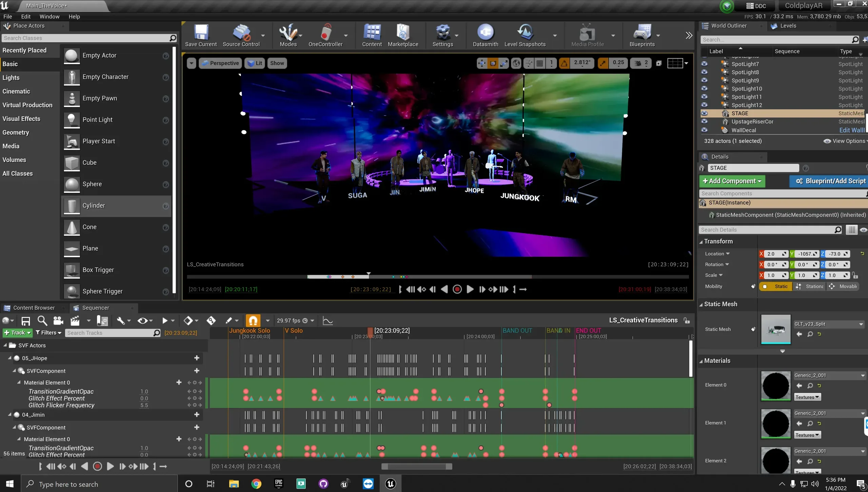The width and height of the screenshot is (868, 492).
Task: Toggle the viewport angle snapping icon
Action: tap(564, 63)
